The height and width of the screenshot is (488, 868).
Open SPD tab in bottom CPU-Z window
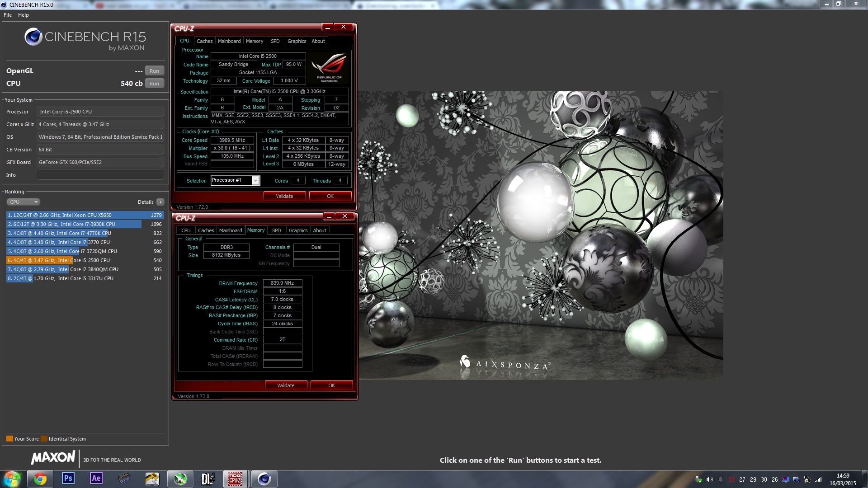click(x=276, y=230)
